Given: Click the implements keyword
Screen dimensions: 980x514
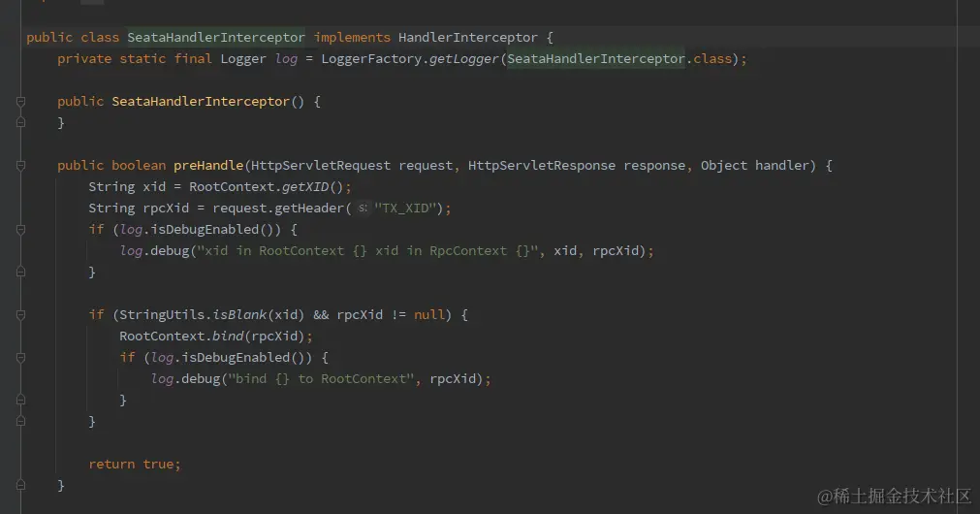Looking at the screenshot, I should pos(352,38).
